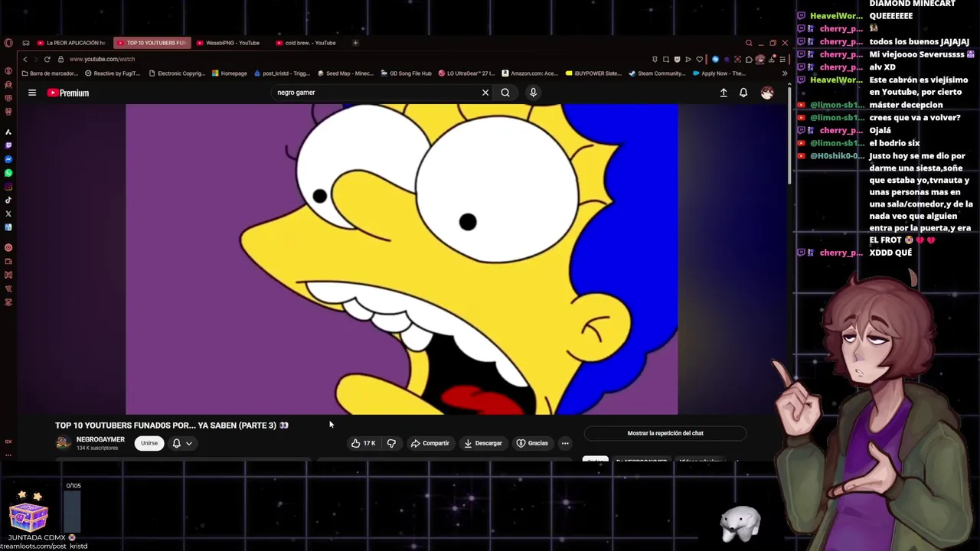Go to YouTube Premium home logo

click(68, 93)
